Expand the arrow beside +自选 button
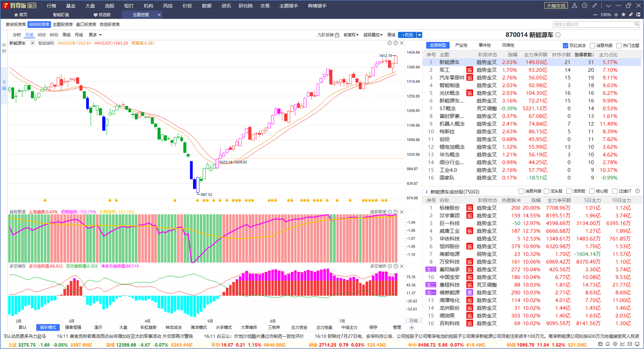This screenshot has height=349, width=644. tap(419, 35)
